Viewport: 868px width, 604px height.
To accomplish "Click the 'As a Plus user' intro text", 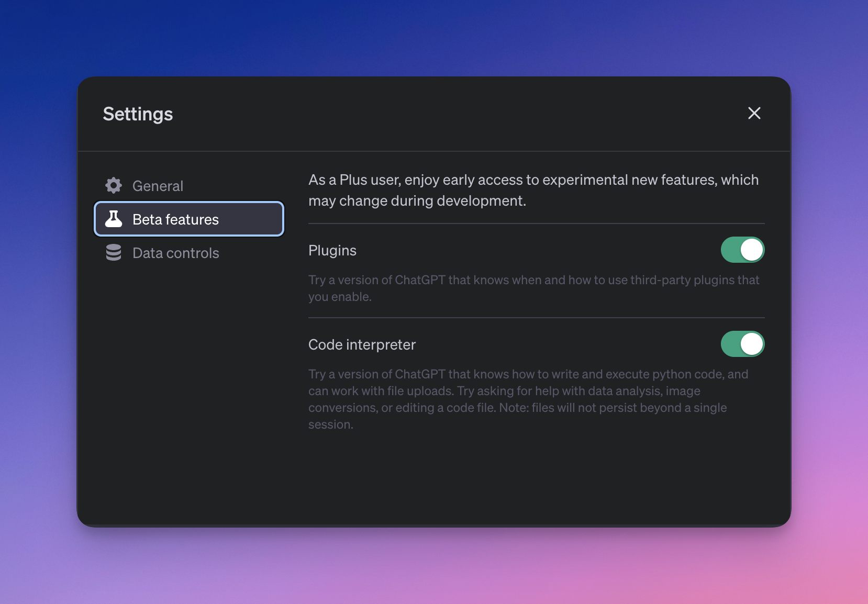I will click(x=533, y=190).
